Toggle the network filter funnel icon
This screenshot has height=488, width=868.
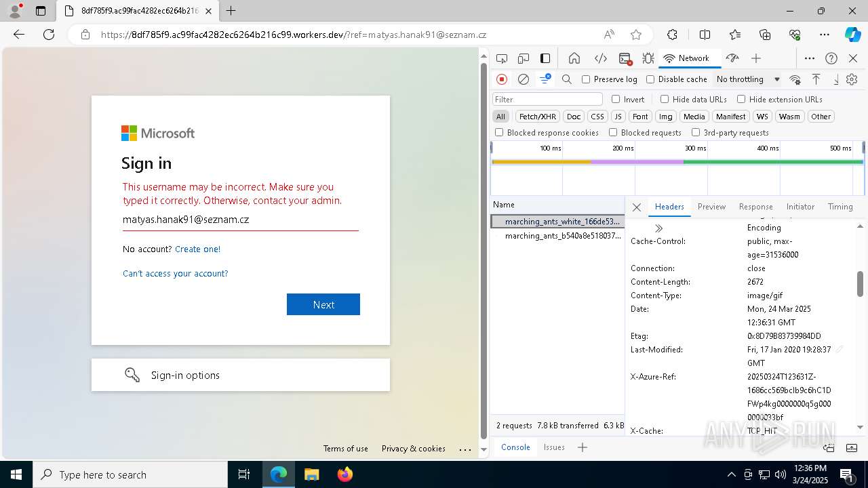pyautogui.click(x=545, y=79)
